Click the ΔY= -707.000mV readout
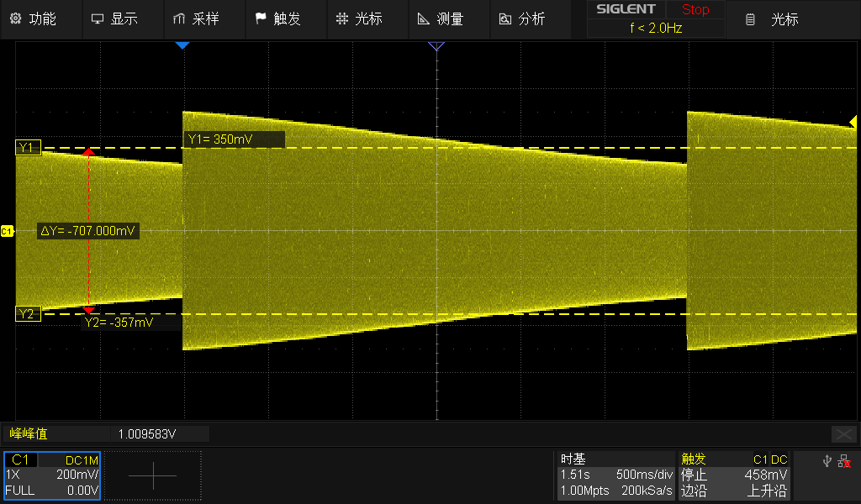 87,231
